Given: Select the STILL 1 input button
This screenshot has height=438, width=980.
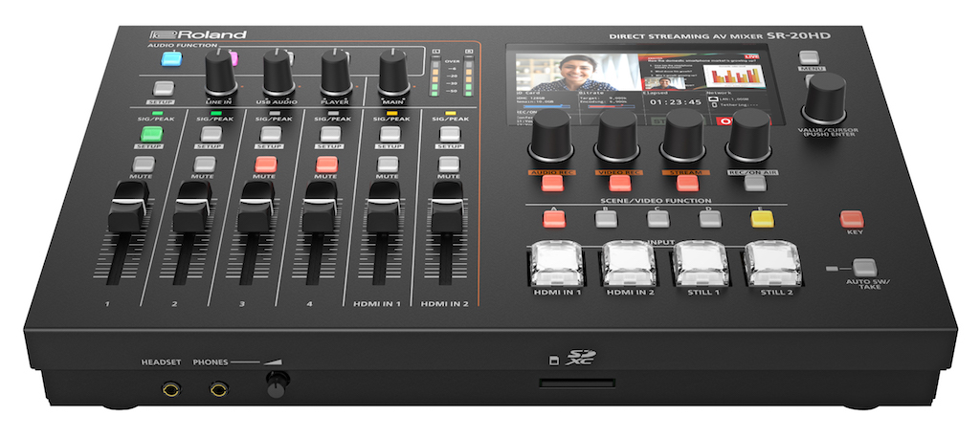Looking at the screenshot, I should coord(703,265).
